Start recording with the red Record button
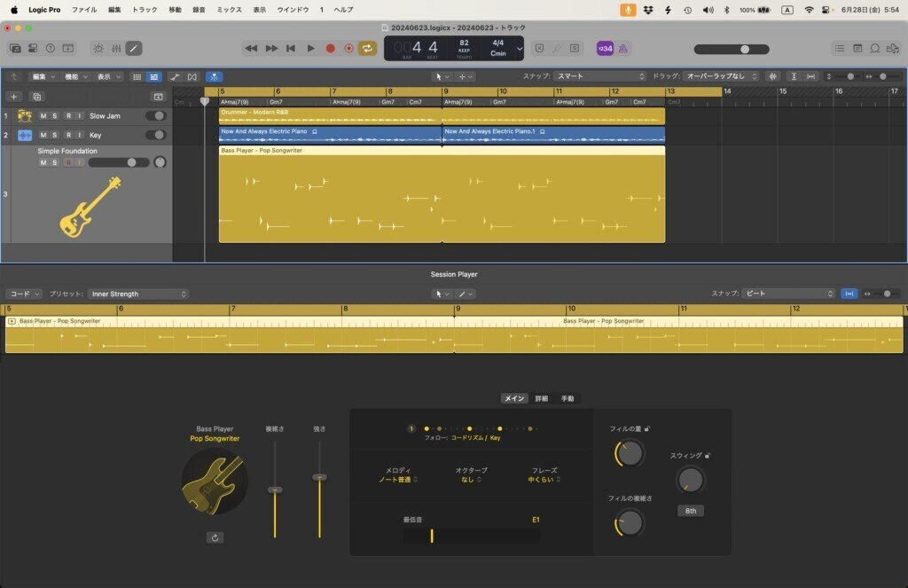The image size is (908, 588). pos(330,49)
